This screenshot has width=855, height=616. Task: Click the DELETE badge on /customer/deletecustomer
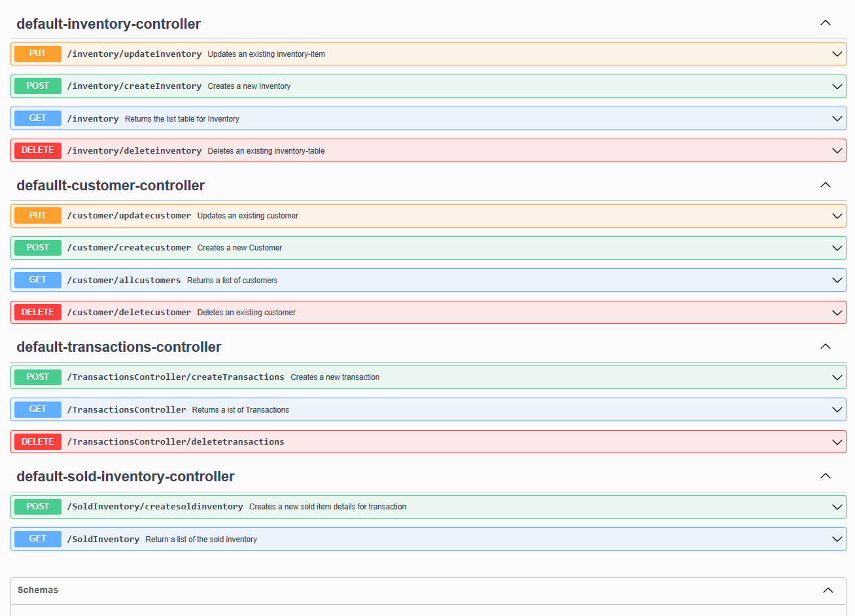[x=37, y=312]
